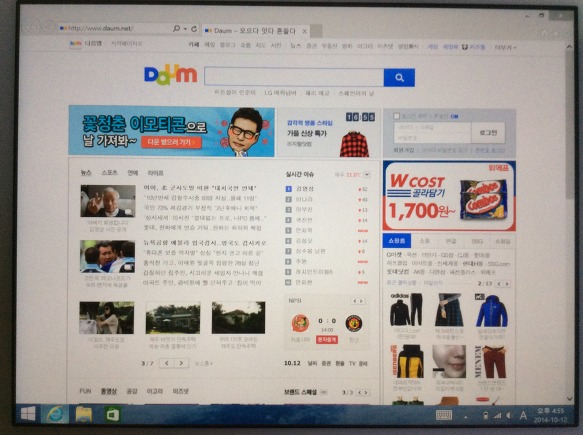Click previous arrow beside 3/3 brand special

[x=360, y=392]
